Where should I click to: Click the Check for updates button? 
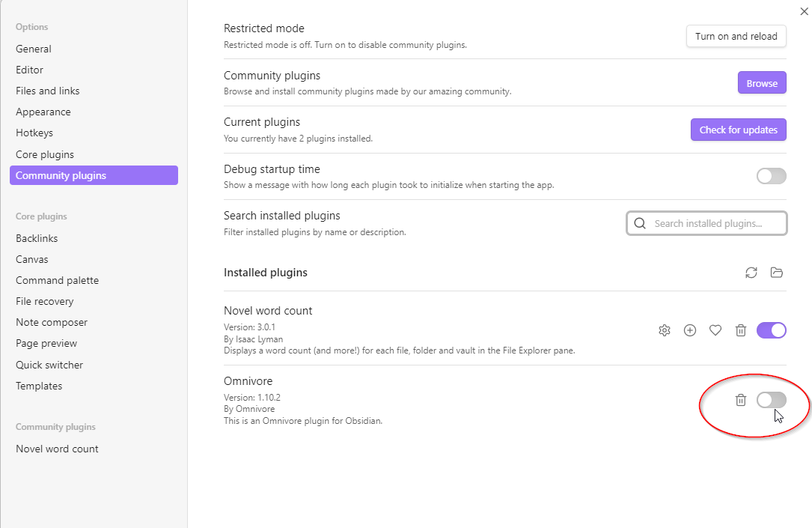point(738,130)
